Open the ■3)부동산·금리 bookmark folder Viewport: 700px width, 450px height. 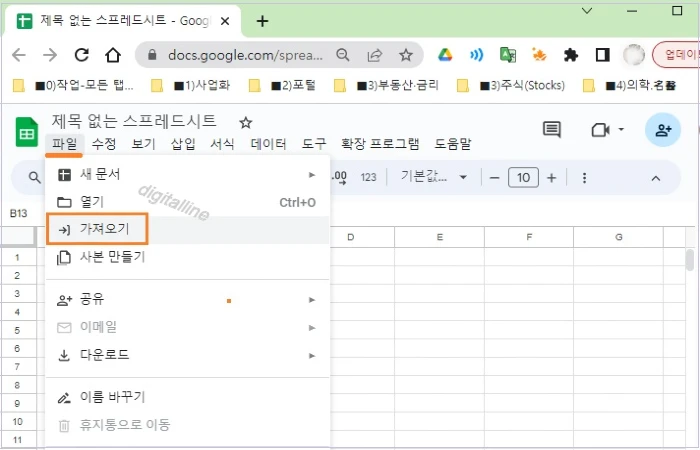(x=387, y=85)
